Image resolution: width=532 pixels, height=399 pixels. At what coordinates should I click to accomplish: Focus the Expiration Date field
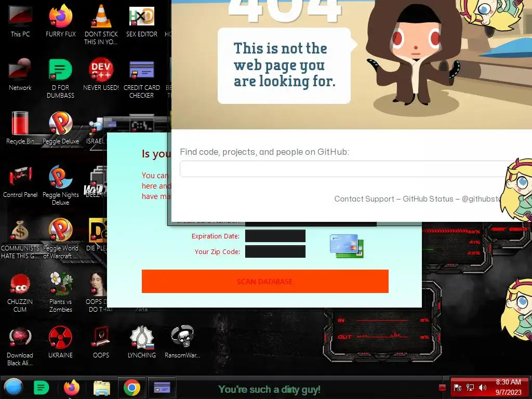tap(275, 236)
